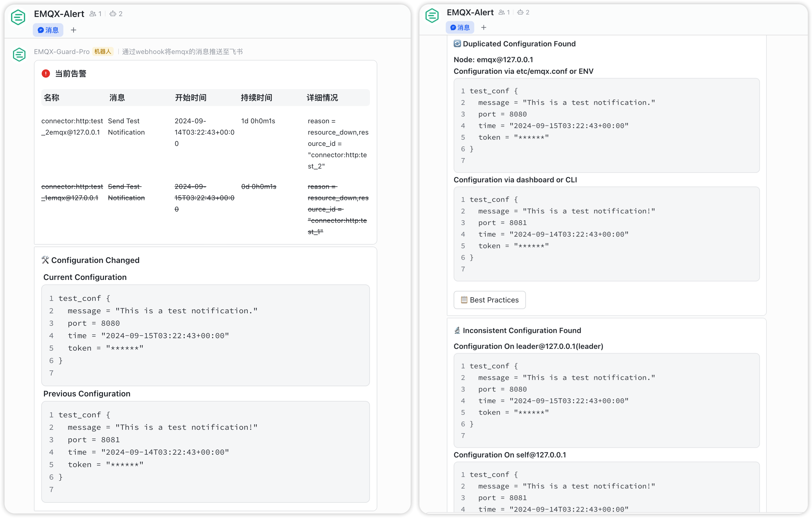The height and width of the screenshot is (518, 812).
Task: Click the microscope icon beside Inconsistent Configuration Found
Action: tap(457, 330)
